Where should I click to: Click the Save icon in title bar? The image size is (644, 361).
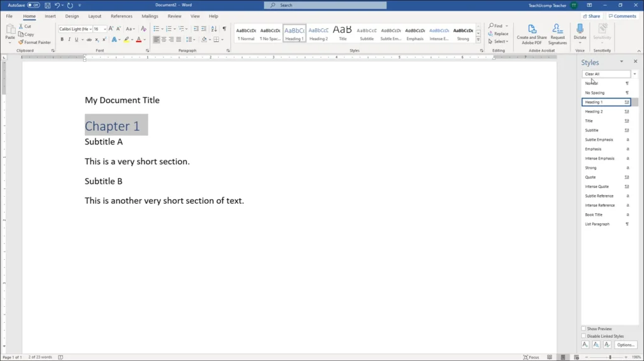pyautogui.click(x=47, y=5)
